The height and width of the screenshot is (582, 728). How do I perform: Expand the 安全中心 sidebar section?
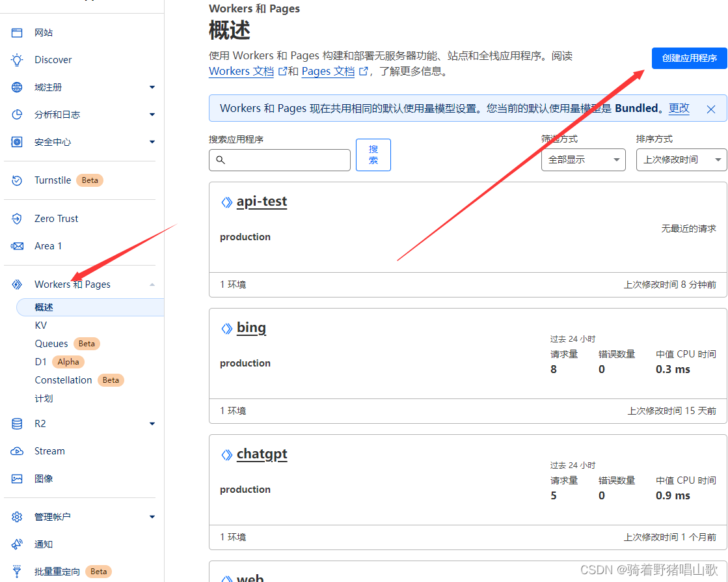(x=152, y=142)
